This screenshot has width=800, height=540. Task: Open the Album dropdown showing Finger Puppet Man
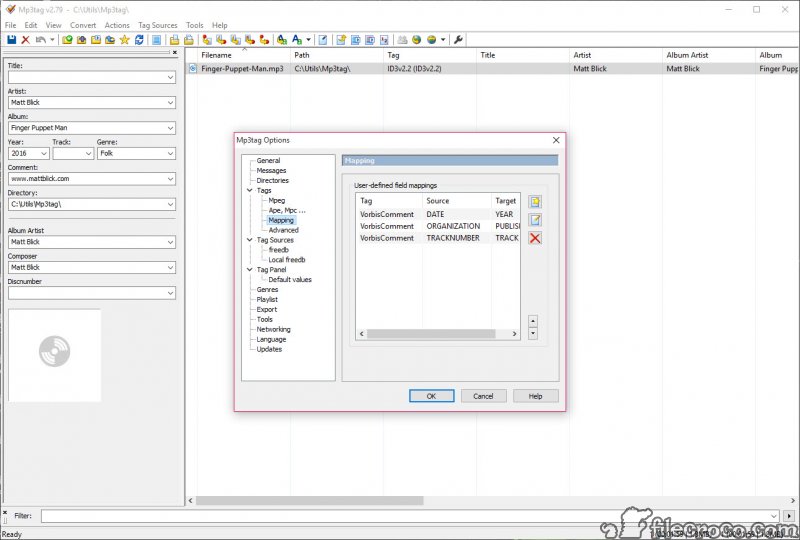pyautogui.click(x=170, y=128)
